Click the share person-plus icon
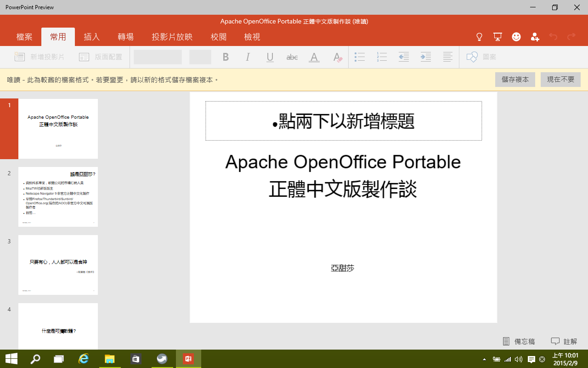588x368 pixels. [535, 37]
